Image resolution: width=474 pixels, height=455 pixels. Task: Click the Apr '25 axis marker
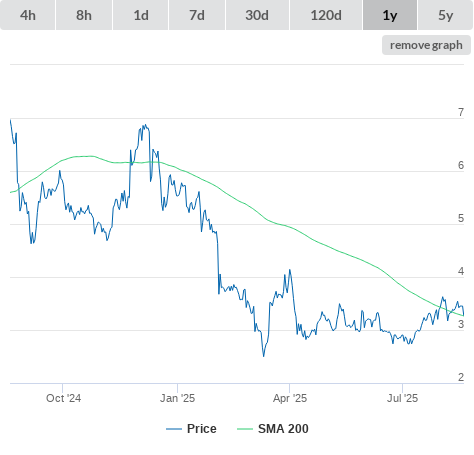click(290, 398)
